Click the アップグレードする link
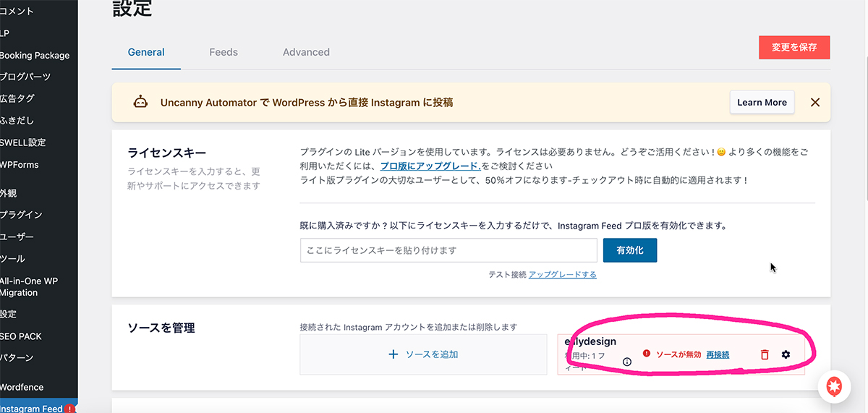868x413 pixels. (562, 275)
